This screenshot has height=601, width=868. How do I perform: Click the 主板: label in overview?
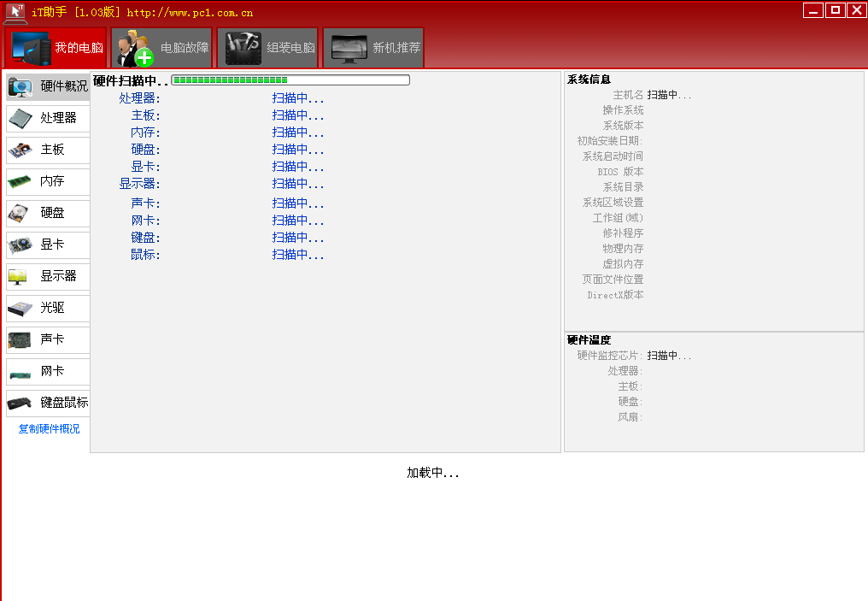pos(145,115)
